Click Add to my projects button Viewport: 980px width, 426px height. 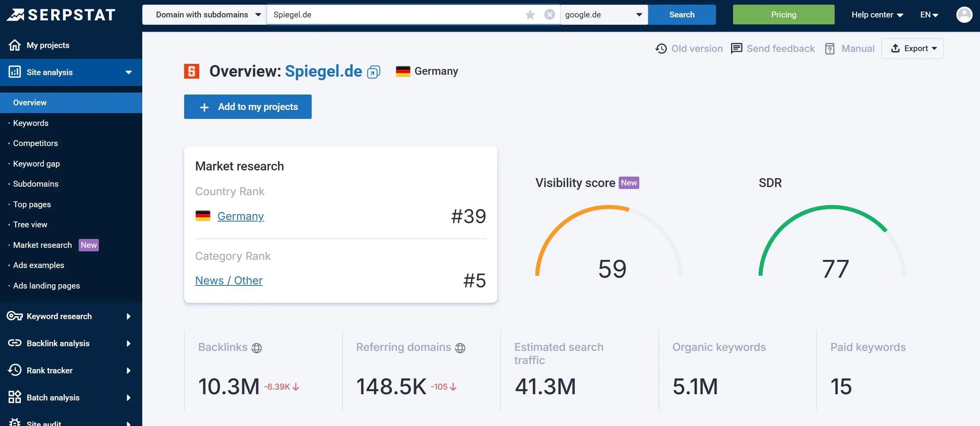tap(248, 107)
